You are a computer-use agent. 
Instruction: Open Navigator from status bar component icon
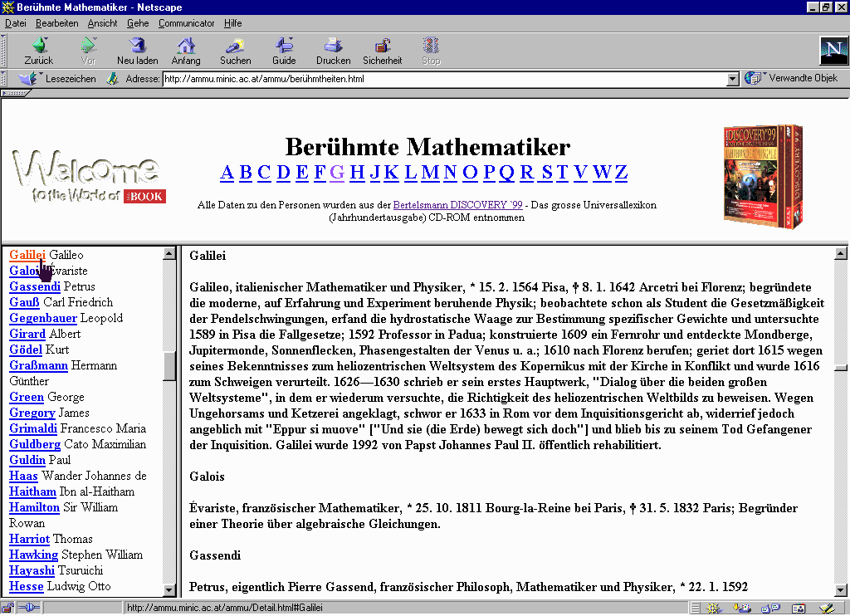pyautogui.click(x=713, y=609)
